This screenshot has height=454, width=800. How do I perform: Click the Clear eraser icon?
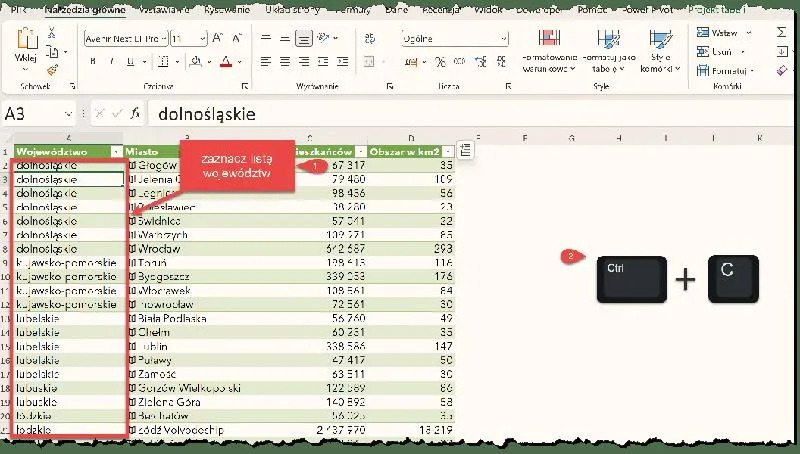(781, 70)
